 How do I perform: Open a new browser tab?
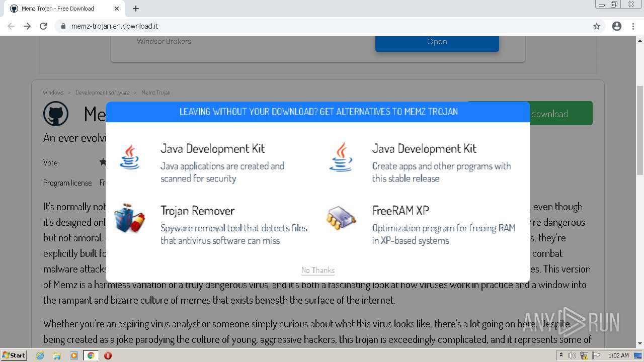click(136, 9)
